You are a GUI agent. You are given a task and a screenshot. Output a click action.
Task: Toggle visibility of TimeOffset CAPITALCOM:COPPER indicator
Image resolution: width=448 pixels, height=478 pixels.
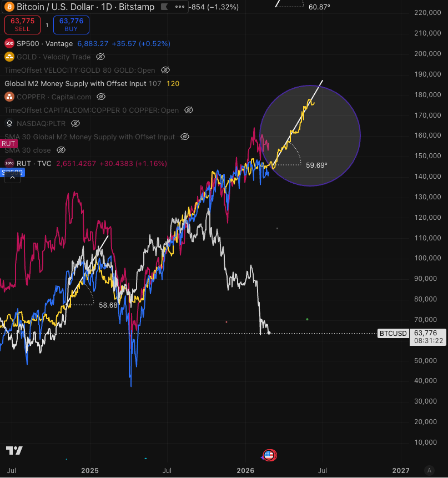coord(189,110)
